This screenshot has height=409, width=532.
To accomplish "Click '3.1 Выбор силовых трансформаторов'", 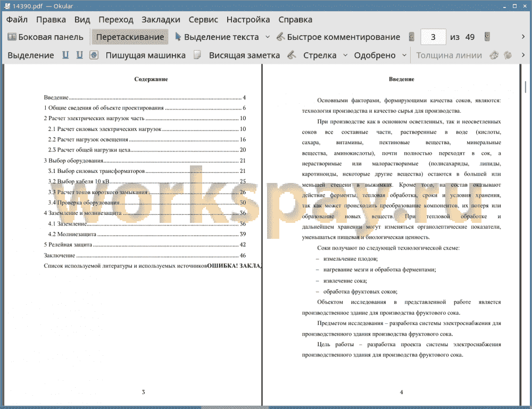I will pos(147,171).
